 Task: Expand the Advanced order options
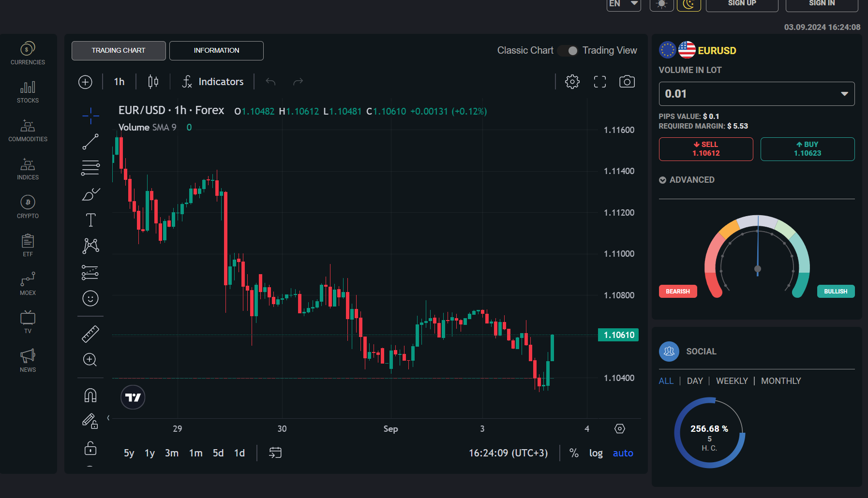(x=687, y=180)
